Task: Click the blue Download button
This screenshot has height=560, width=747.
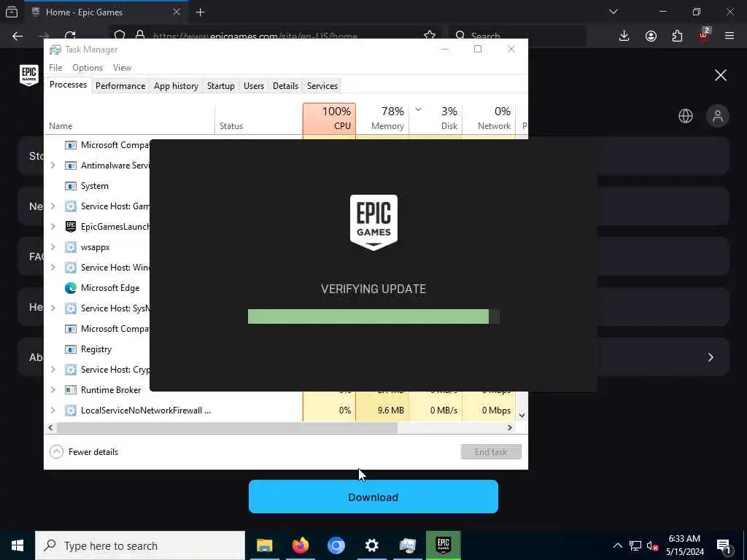Action: (373, 497)
